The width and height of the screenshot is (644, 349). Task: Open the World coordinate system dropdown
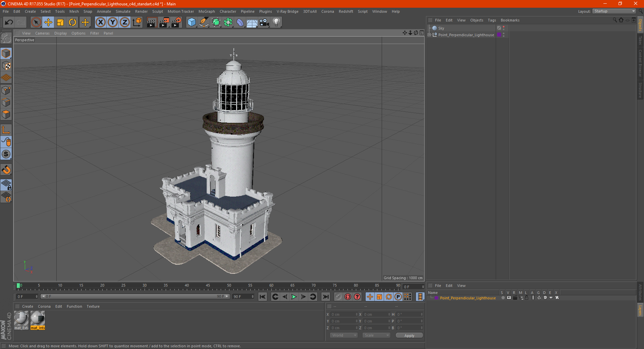(344, 335)
